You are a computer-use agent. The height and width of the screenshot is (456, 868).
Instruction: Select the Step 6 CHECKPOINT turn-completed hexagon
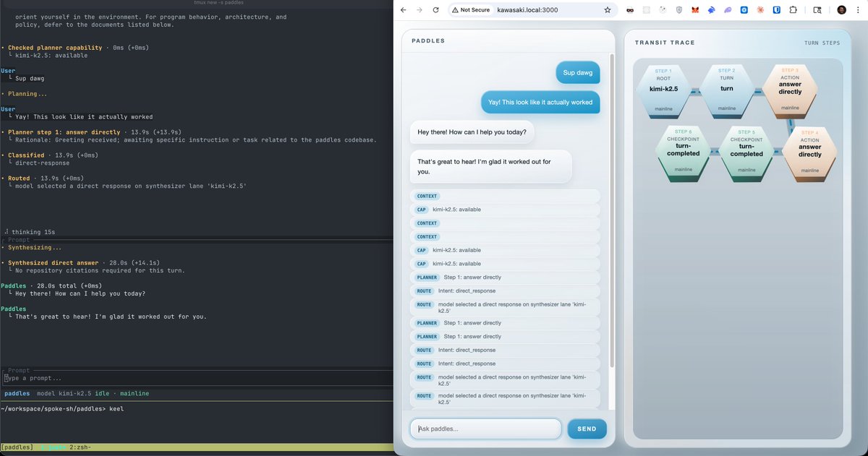683,152
